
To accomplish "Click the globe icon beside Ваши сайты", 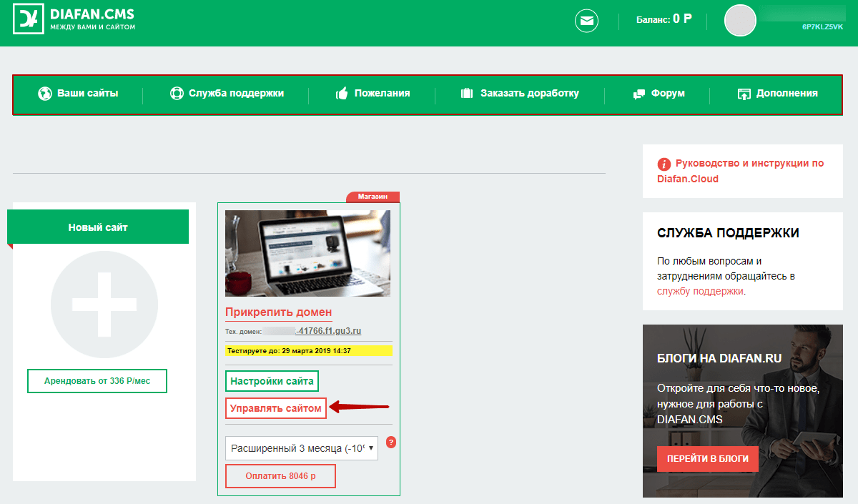I will [x=44, y=93].
